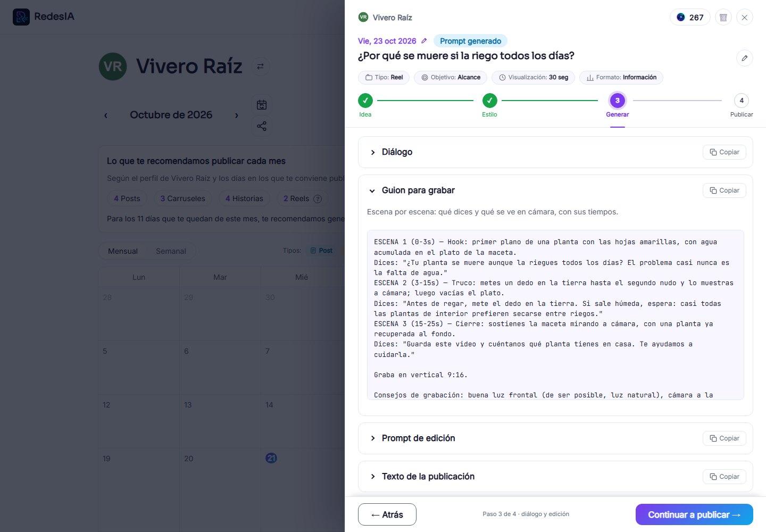Switch calendar to Mensual view

(123, 251)
